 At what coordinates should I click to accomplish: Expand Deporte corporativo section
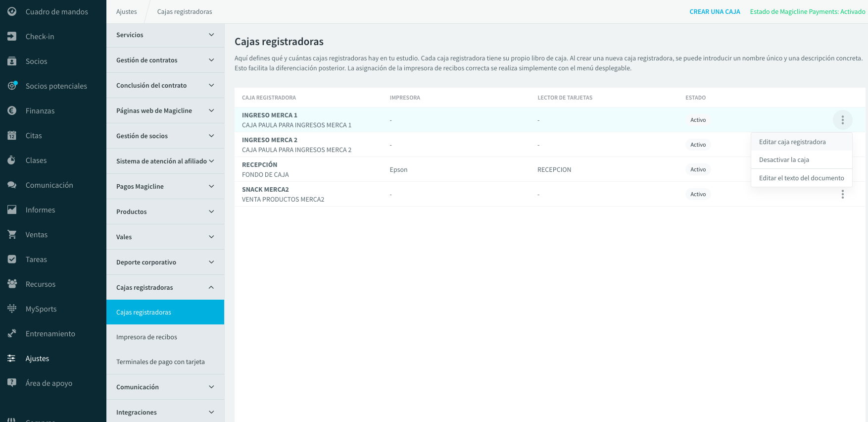point(165,262)
